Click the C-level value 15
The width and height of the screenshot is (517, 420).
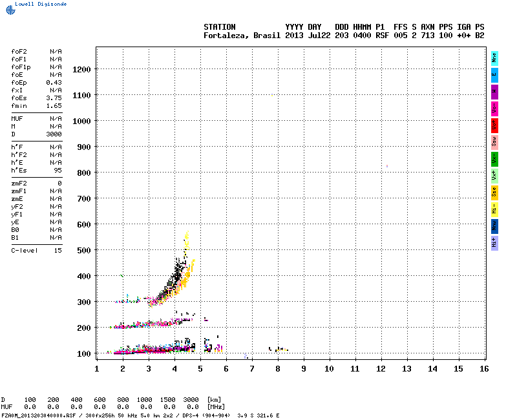tap(58, 251)
